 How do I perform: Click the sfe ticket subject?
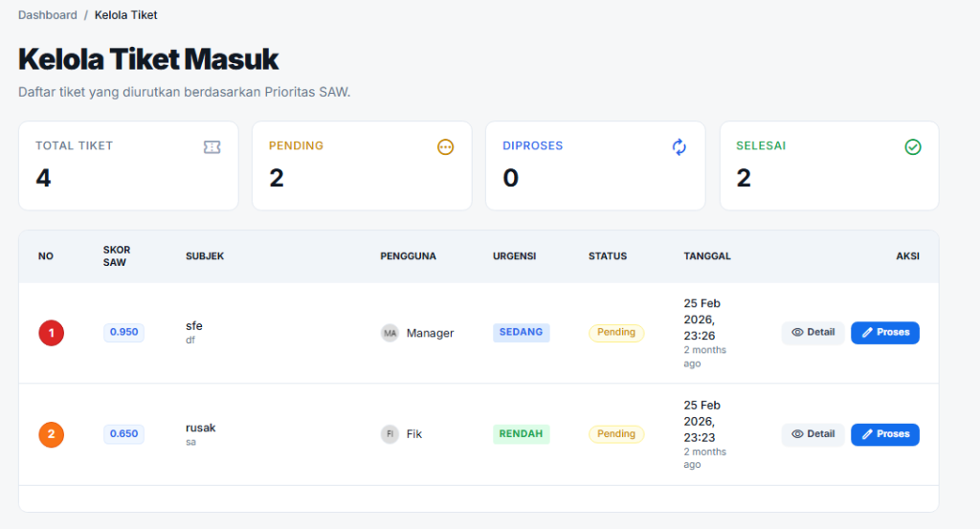(194, 326)
